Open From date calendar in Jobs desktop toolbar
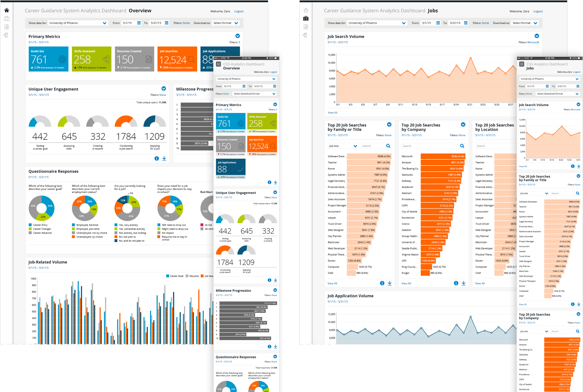 click(x=438, y=23)
